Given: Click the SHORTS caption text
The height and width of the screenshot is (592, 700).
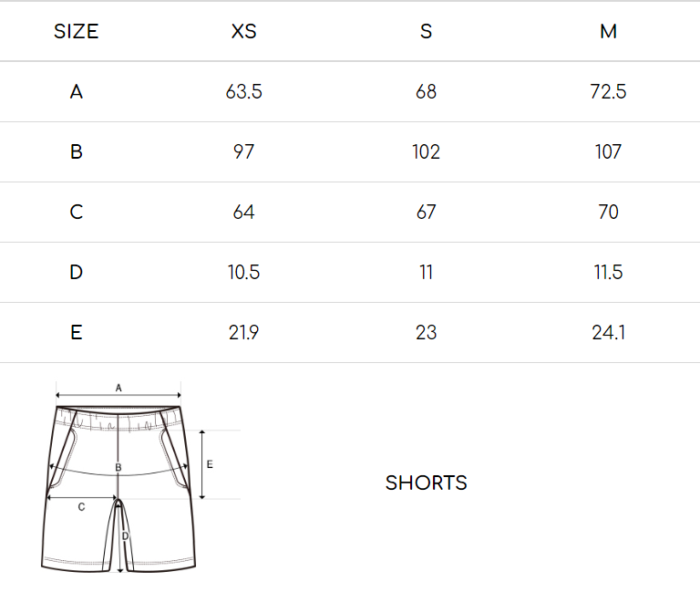Looking at the screenshot, I should tap(426, 483).
